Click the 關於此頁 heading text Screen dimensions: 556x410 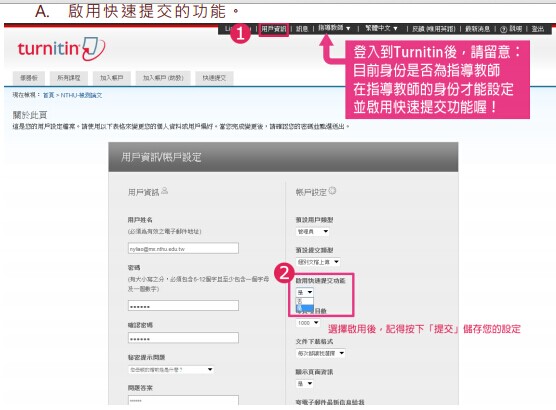[30, 115]
